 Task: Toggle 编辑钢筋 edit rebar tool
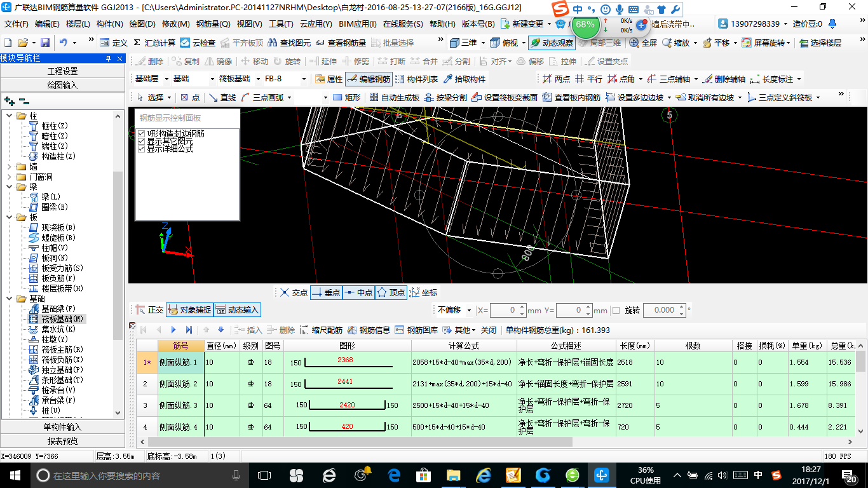(x=369, y=79)
